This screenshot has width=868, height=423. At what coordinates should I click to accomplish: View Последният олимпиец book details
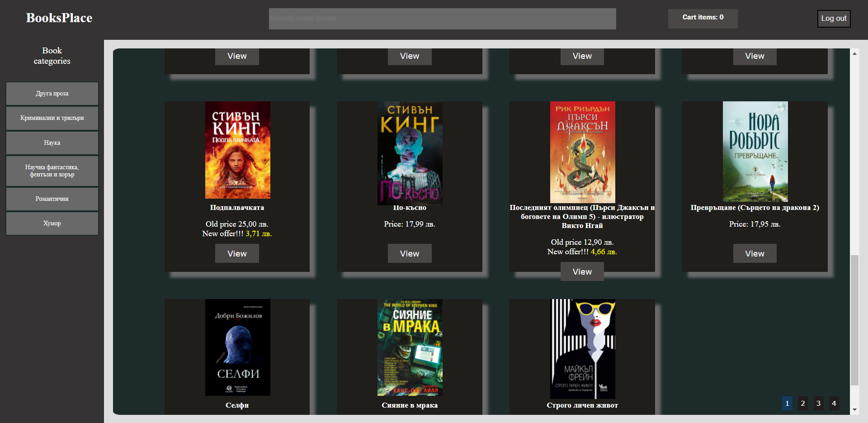(x=582, y=271)
